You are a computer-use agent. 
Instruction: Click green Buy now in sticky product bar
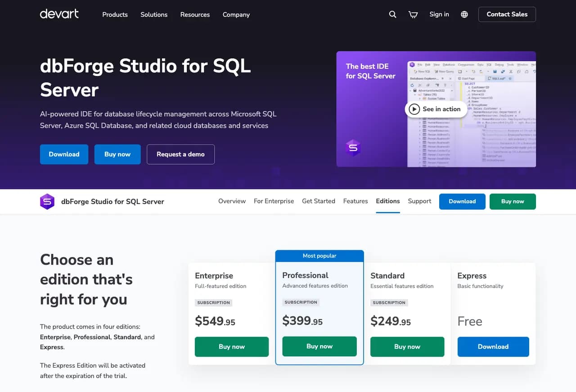(513, 202)
